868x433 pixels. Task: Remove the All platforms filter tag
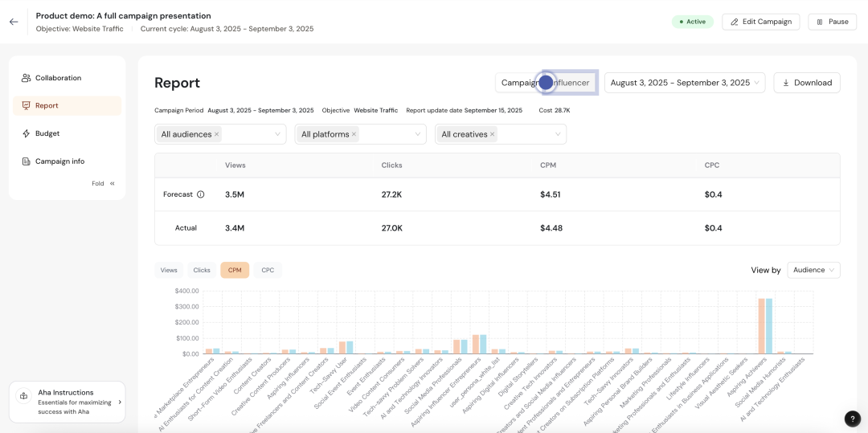tap(354, 134)
